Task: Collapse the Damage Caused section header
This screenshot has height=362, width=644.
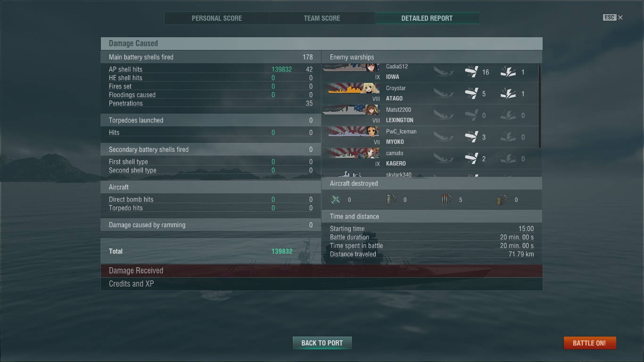Action: (322, 43)
